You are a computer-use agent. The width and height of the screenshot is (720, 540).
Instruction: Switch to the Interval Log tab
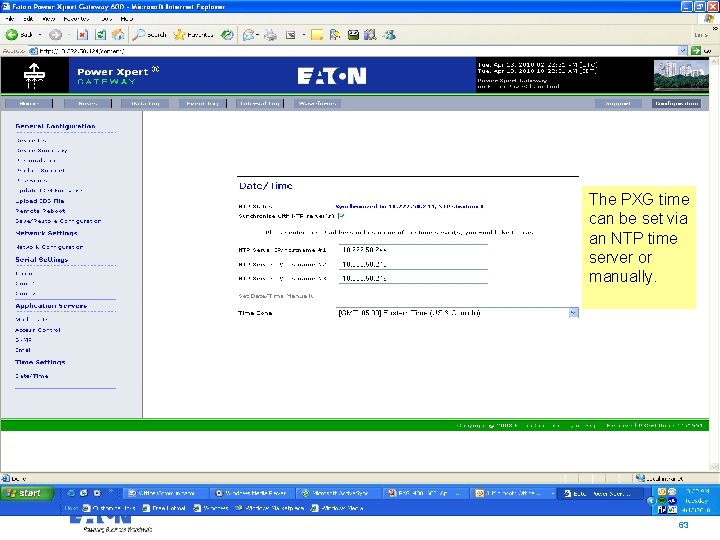click(260, 103)
